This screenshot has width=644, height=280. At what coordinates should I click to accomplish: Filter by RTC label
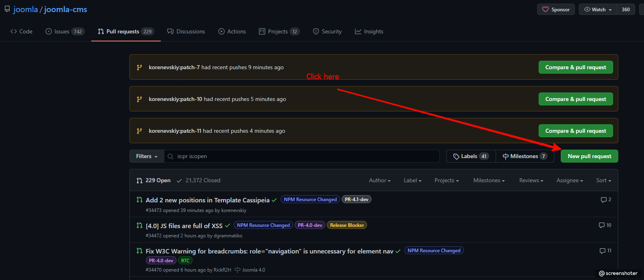coord(185,260)
